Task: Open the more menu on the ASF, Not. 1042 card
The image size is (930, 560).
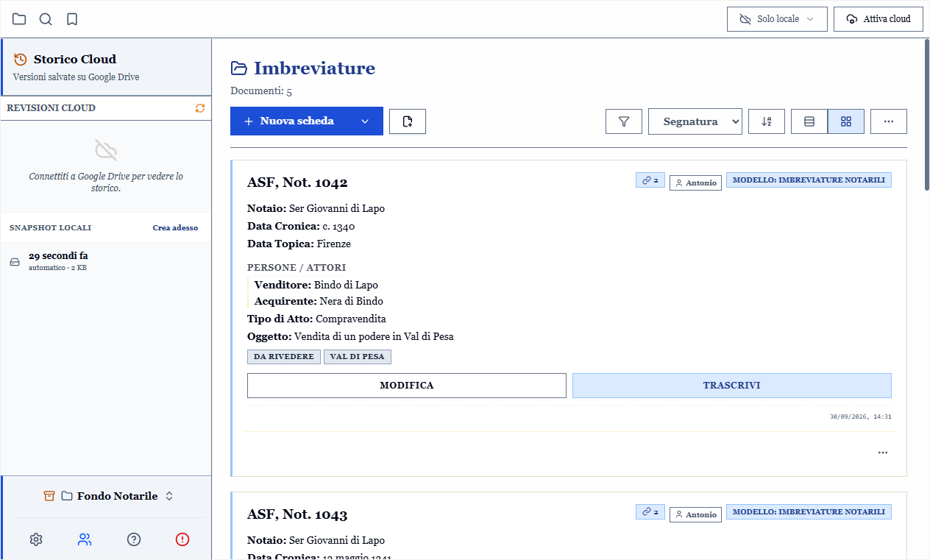Action: click(x=883, y=453)
